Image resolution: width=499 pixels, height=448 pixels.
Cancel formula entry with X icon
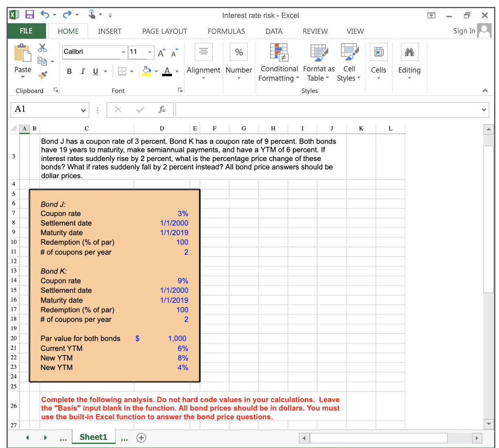click(x=118, y=109)
